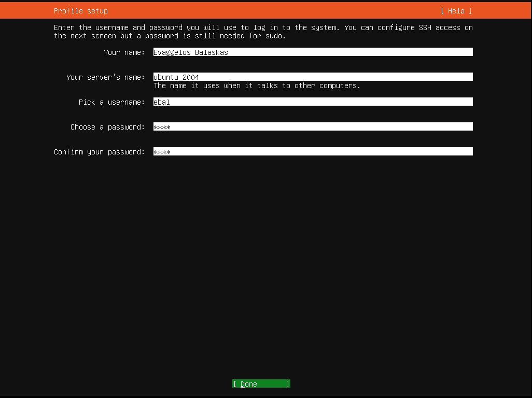Click the Your name label
Screen dimensions: 532x398
[x=124, y=52]
